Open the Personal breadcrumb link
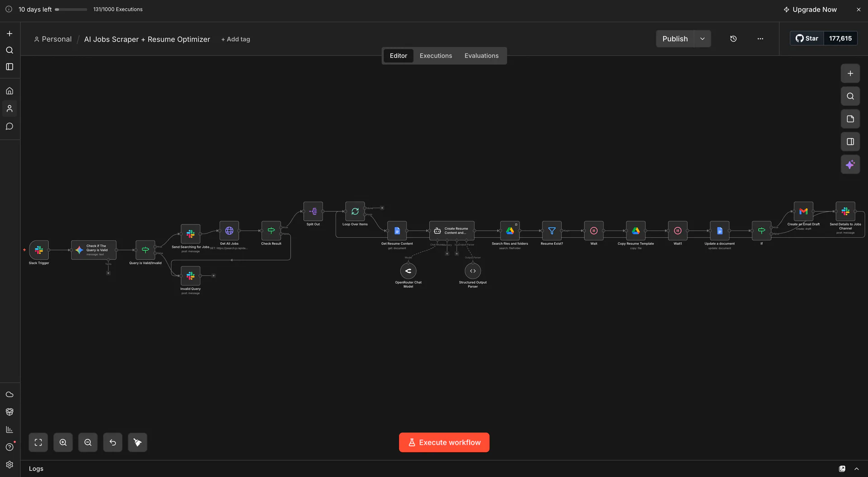 53,39
